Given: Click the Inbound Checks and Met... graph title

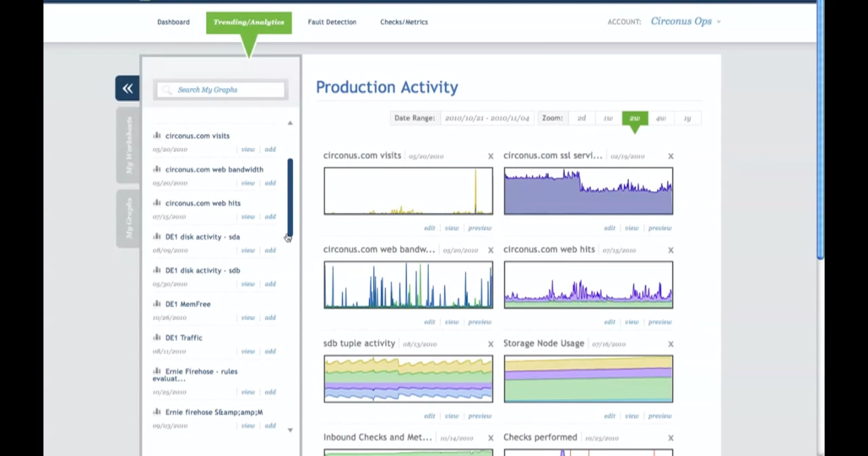Looking at the screenshot, I should click(x=377, y=437).
